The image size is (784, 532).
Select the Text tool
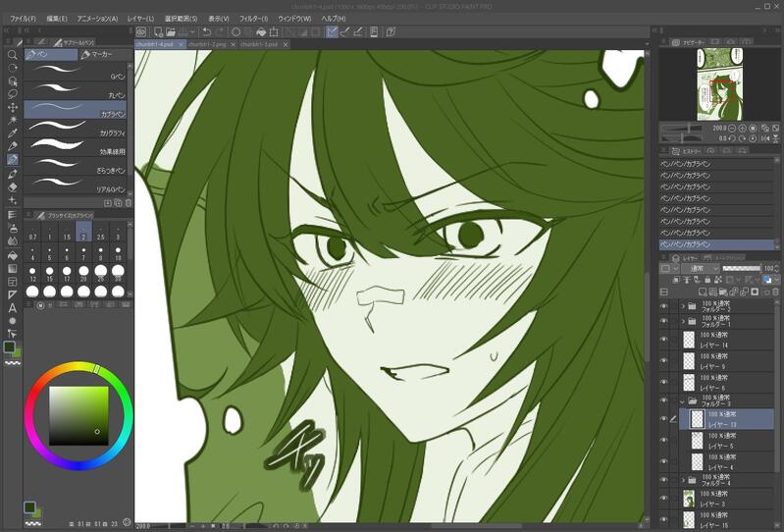pyautogui.click(x=13, y=307)
